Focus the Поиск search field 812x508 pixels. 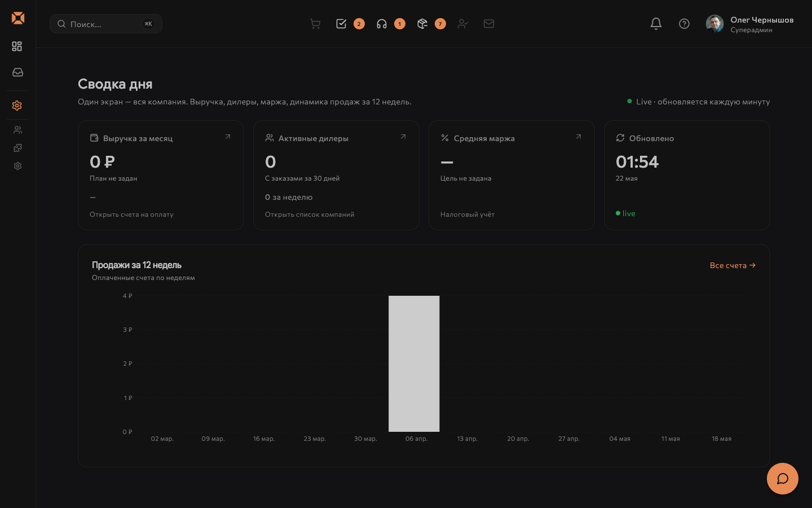pyautogui.click(x=106, y=24)
